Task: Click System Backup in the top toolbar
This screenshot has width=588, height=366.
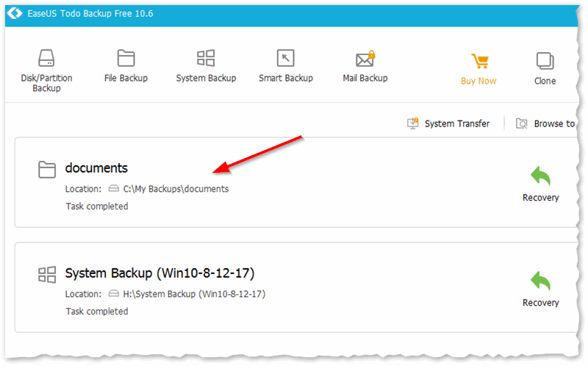Action: [x=206, y=66]
